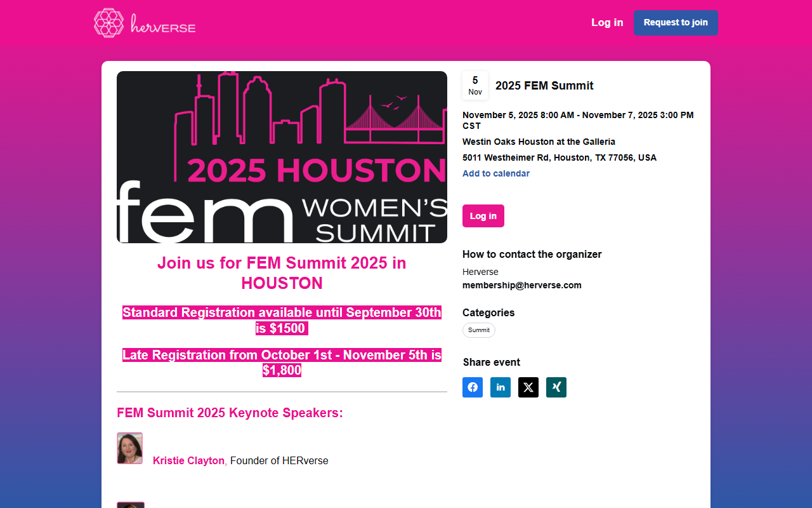The height and width of the screenshot is (508, 812).
Task: Click the FEM Summit 2025 Keynote Speakers heading
Action: [x=230, y=413]
